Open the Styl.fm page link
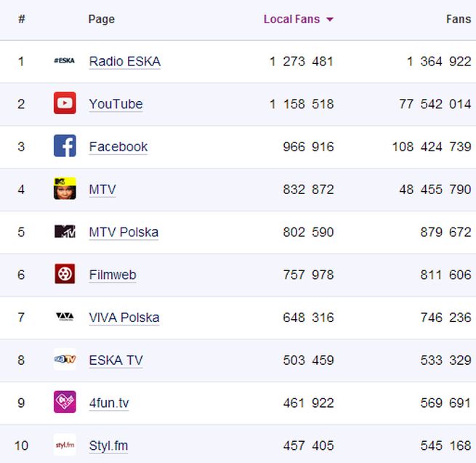Image resolution: width=476 pixels, height=463 pixels. pyautogui.click(x=108, y=446)
